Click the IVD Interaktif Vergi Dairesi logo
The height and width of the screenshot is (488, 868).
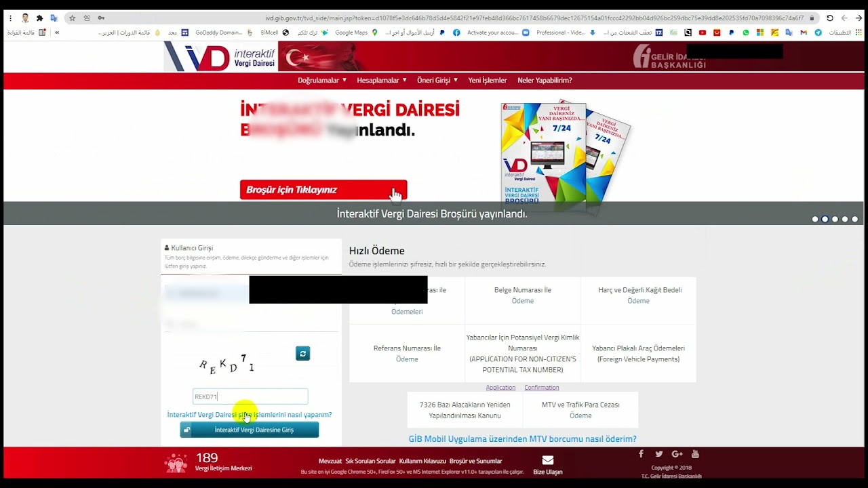point(220,58)
